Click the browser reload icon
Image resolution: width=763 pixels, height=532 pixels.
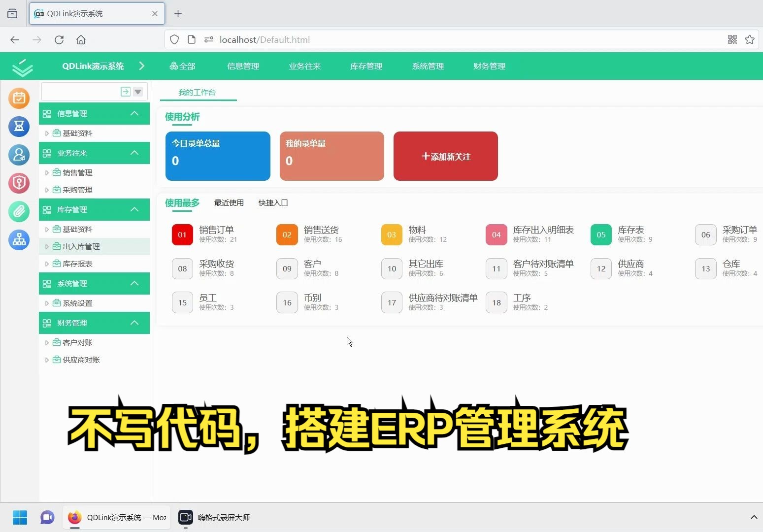59,40
